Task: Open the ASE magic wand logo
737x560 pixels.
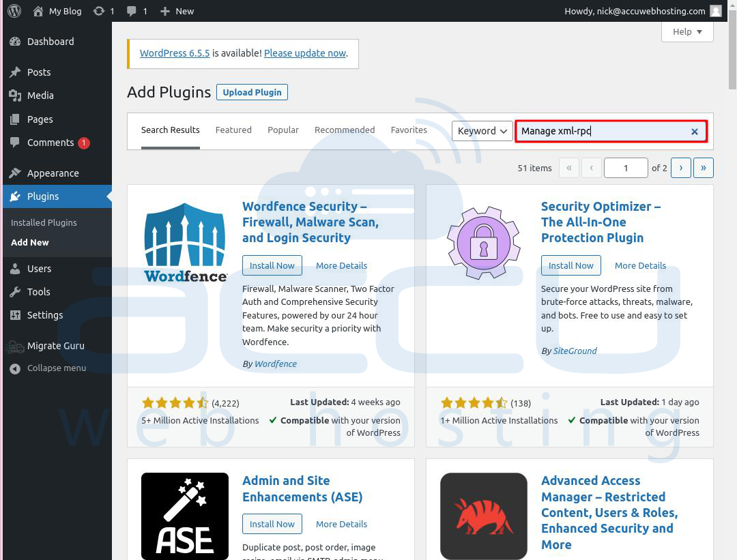Action: tap(185, 516)
